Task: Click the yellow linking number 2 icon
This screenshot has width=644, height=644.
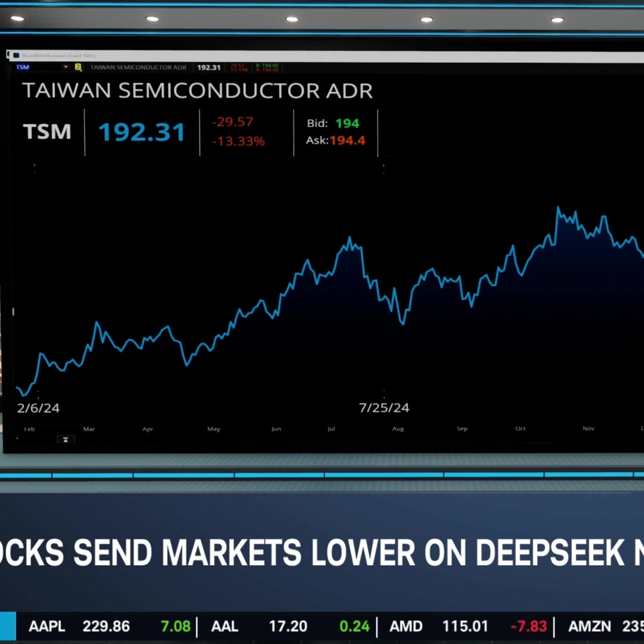Action: [x=78, y=67]
